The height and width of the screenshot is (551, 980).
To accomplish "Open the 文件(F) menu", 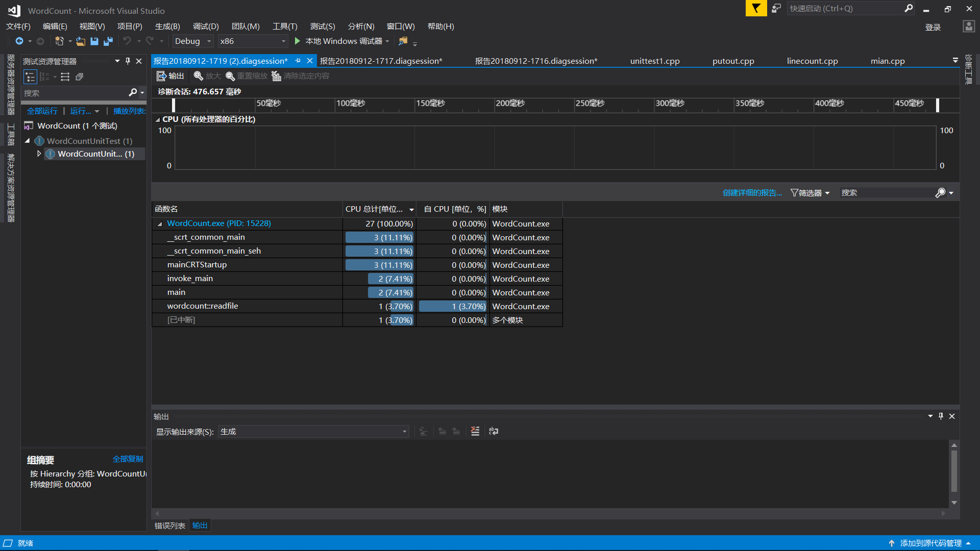I will click(x=18, y=27).
